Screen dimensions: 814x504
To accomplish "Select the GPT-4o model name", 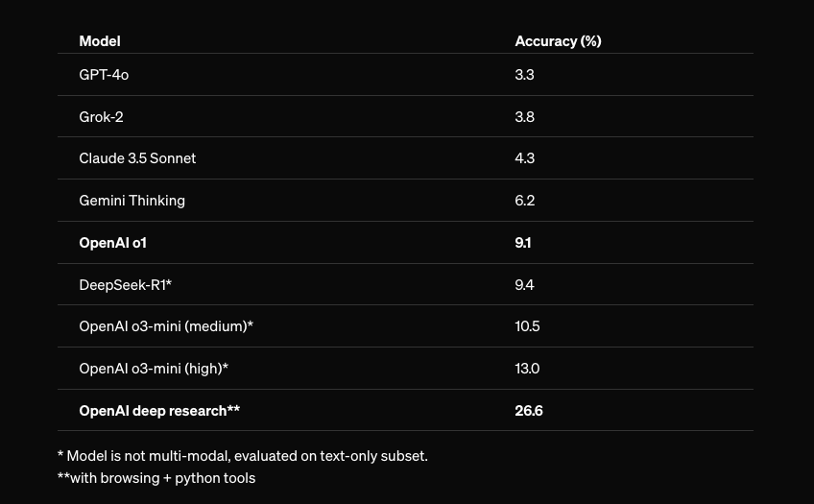I will (104, 74).
